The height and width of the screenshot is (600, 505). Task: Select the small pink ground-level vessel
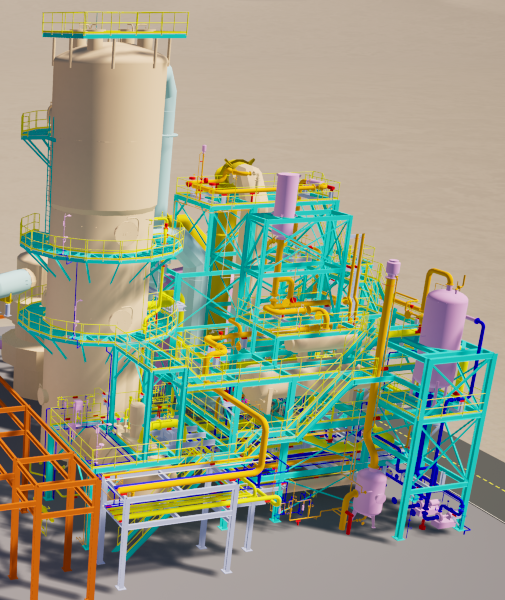click(x=370, y=492)
